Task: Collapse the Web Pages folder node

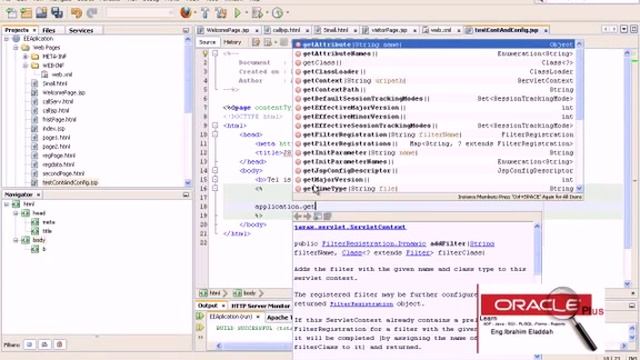Action: pyautogui.click(x=16, y=48)
